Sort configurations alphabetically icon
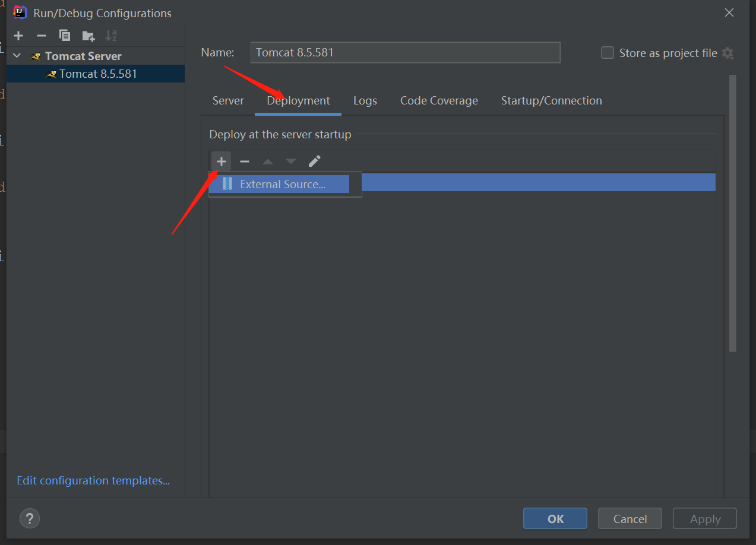The width and height of the screenshot is (756, 545). 111,36
